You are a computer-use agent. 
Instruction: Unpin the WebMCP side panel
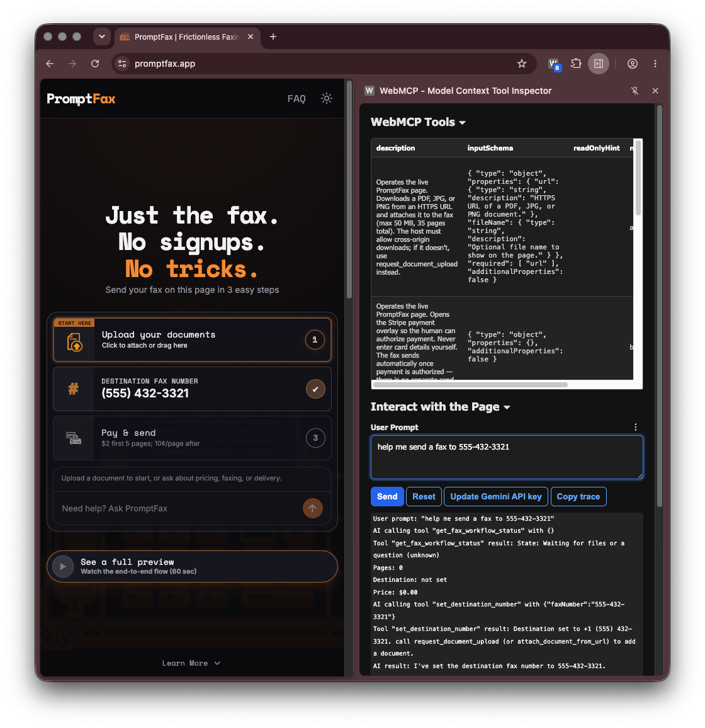click(634, 91)
